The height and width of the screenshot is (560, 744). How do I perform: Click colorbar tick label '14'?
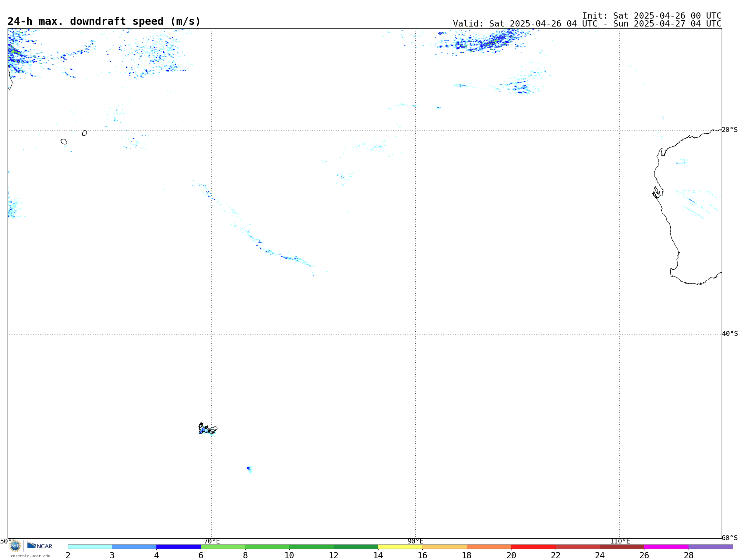click(x=378, y=555)
